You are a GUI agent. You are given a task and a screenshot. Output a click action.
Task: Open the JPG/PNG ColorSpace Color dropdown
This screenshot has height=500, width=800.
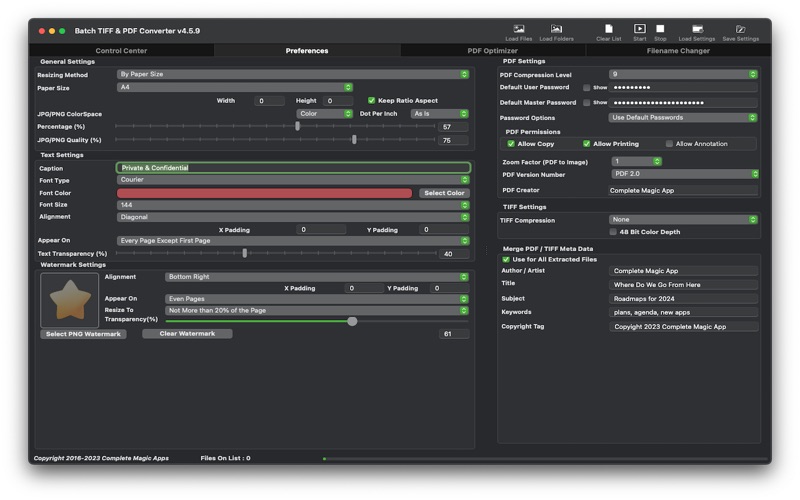(x=324, y=114)
